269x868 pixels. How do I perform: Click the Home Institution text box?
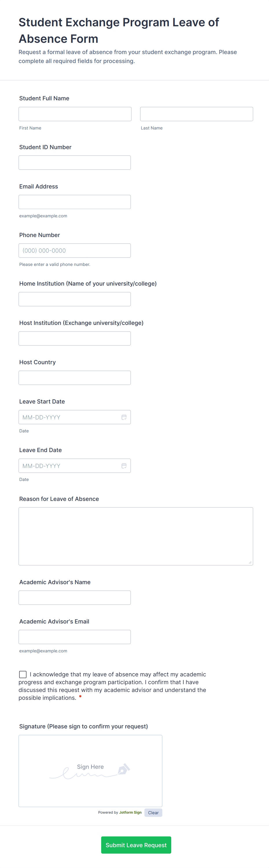point(75,299)
